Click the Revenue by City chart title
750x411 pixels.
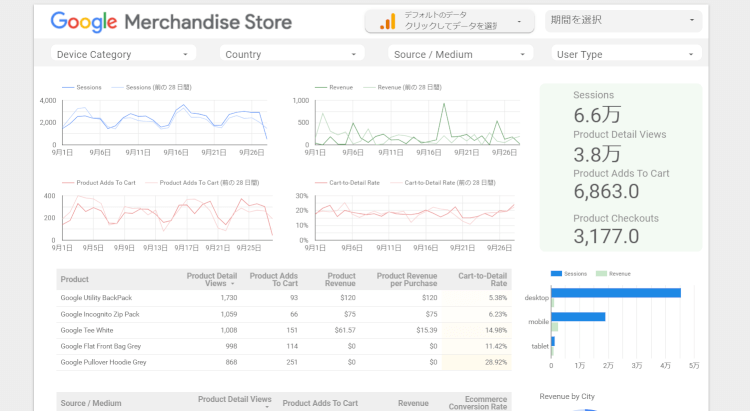pyautogui.click(x=567, y=396)
